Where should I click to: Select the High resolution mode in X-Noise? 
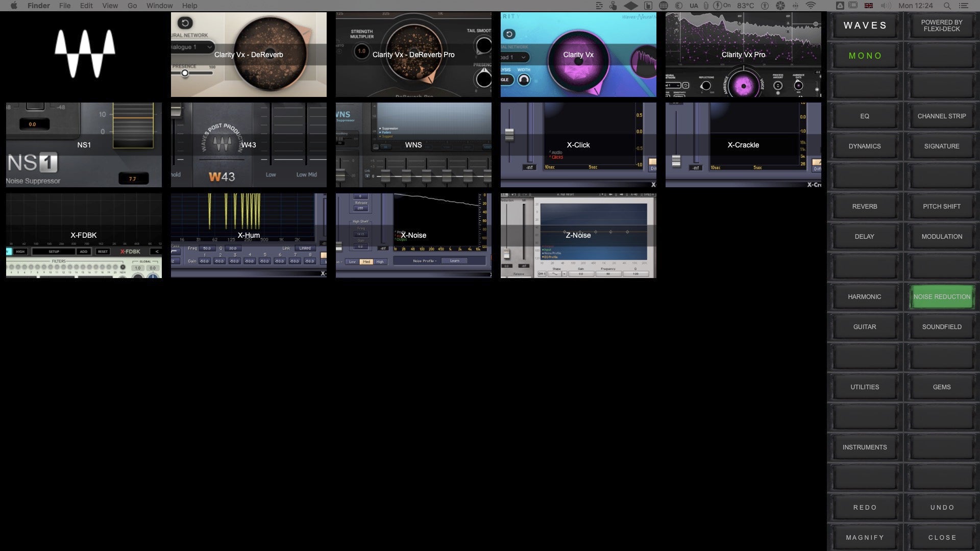[x=380, y=262]
